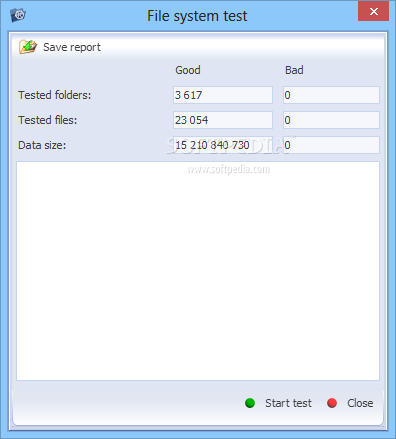Image resolution: width=396 pixels, height=439 pixels.
Task: Start the file system test
Action: (288, 403)
